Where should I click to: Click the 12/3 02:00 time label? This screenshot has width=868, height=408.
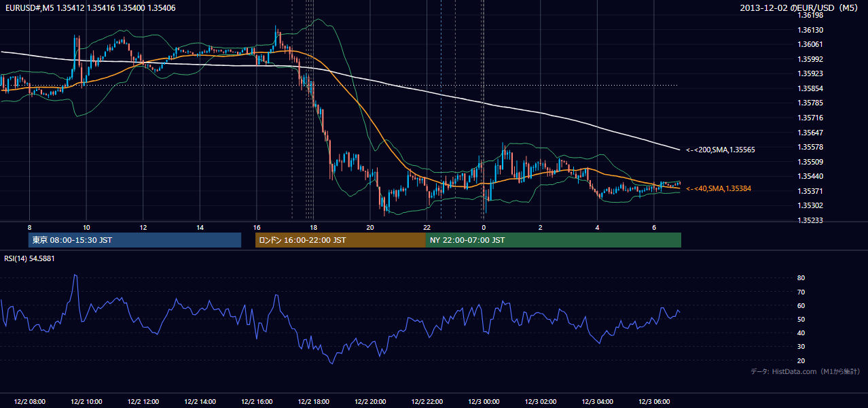(x=541, y=401)
